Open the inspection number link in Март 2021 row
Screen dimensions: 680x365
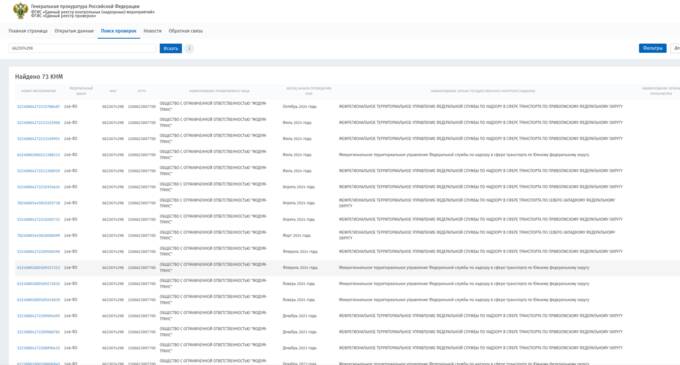pyautogui.click(x=39, y=235)
